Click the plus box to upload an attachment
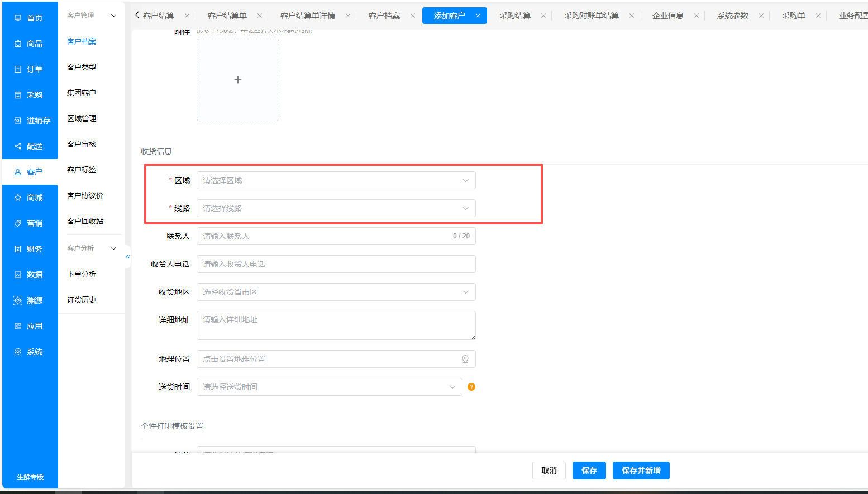Image resolution: width=868 pixels, height=494 pixels. (238, 80)
